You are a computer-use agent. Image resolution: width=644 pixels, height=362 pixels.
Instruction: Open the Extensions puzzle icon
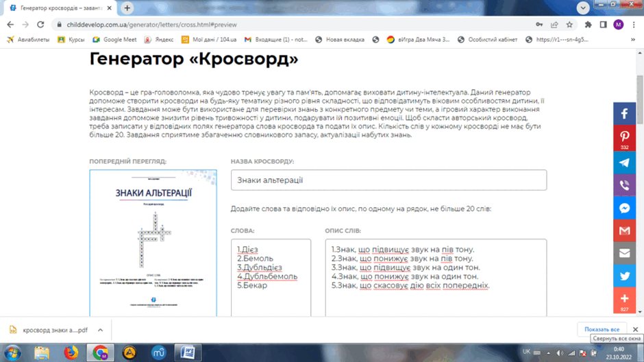pos(588,25)
